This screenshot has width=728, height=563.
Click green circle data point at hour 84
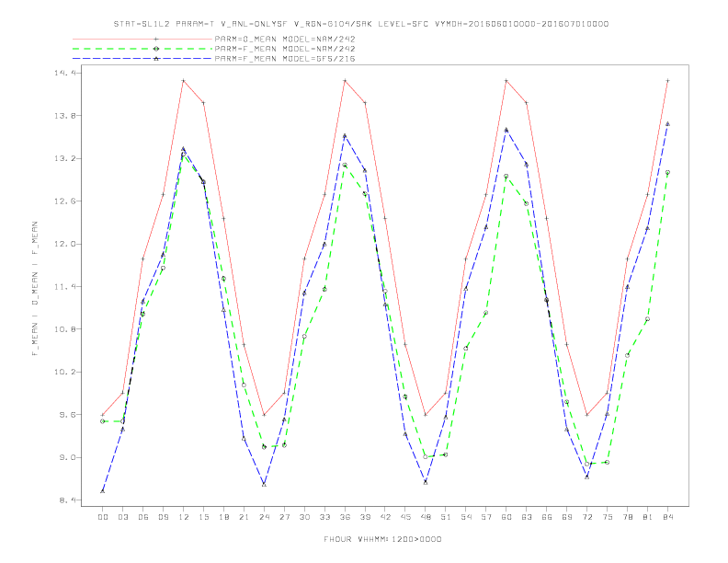pyautogui.click(x=667, y=172)
